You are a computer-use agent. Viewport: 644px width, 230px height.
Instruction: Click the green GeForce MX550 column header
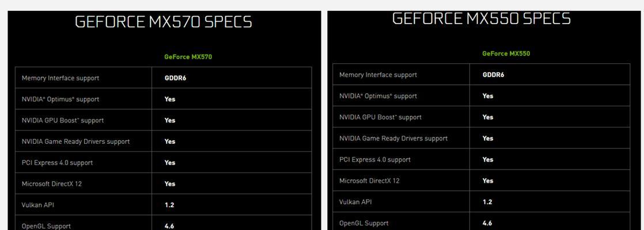click(506, 53)
